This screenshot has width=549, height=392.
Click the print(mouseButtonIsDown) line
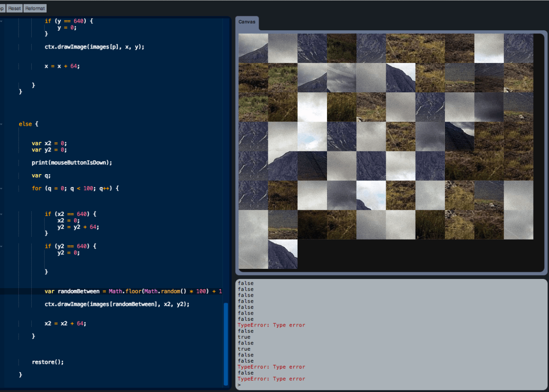[x=72, y=163]
